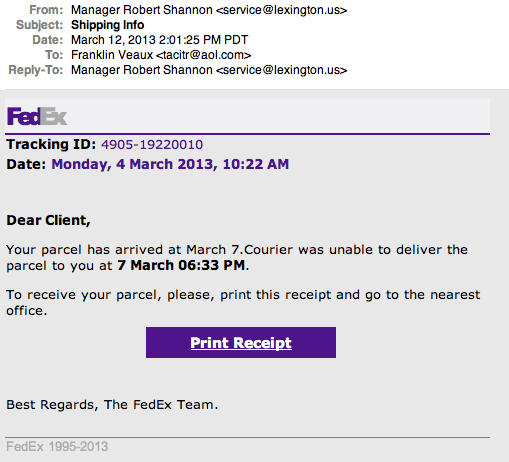Click the bold 7 March 06:33 PM text
509x462 pixels.
pyautogui.click(x=181, y=265)
